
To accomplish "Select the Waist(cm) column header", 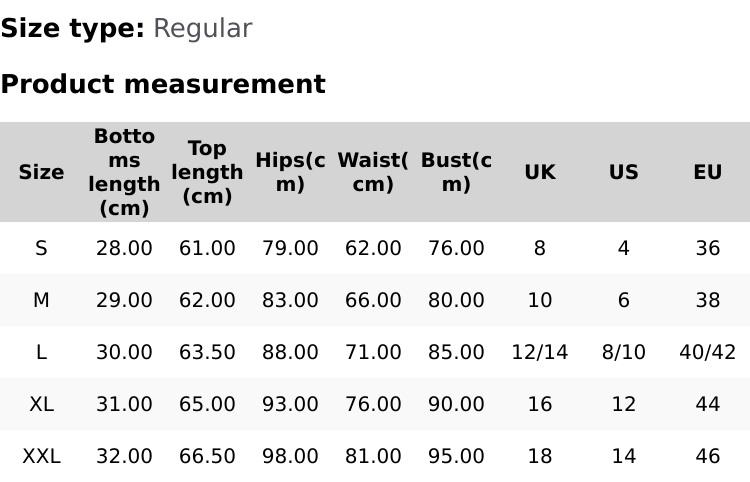I will click(373, 172).
